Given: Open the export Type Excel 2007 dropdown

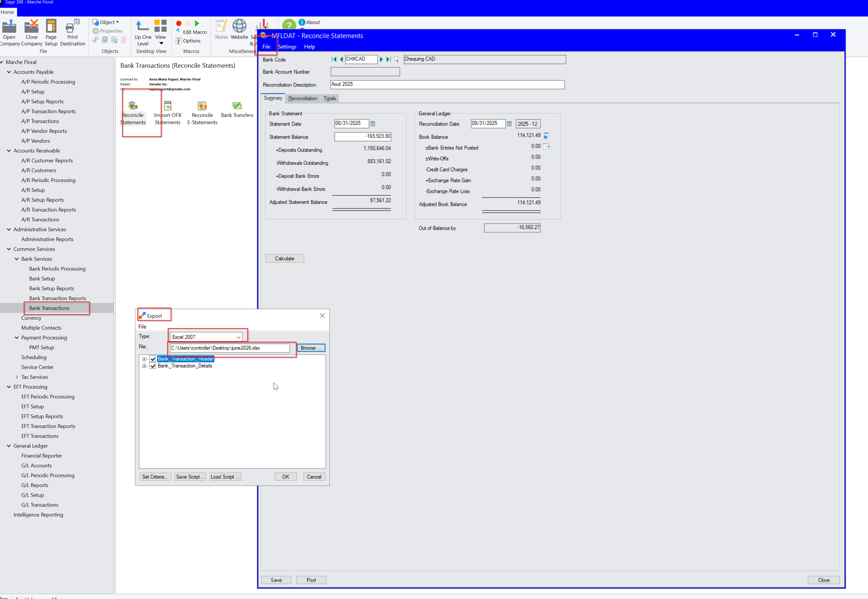Looking at the screenshot, I should (x=206, y=337).
